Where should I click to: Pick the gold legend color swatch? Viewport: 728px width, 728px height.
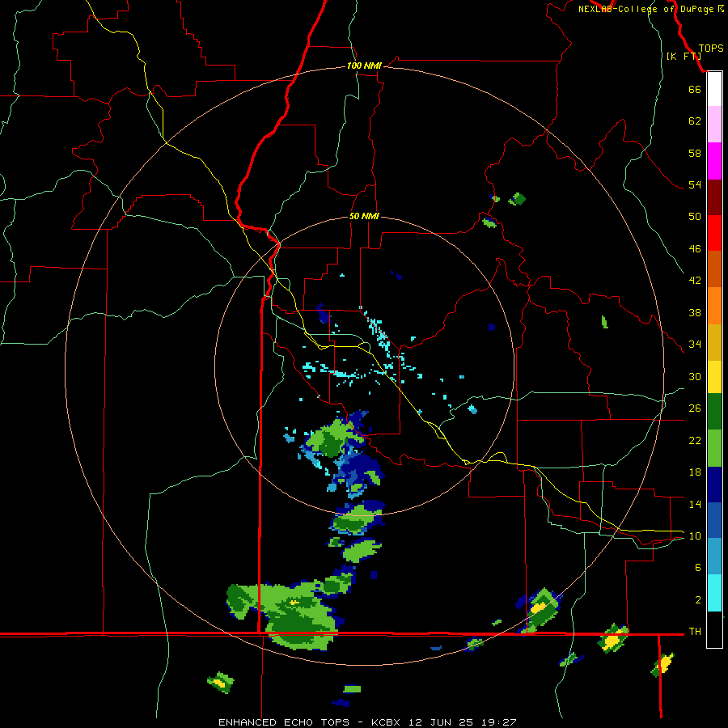(x=714, y=343)
